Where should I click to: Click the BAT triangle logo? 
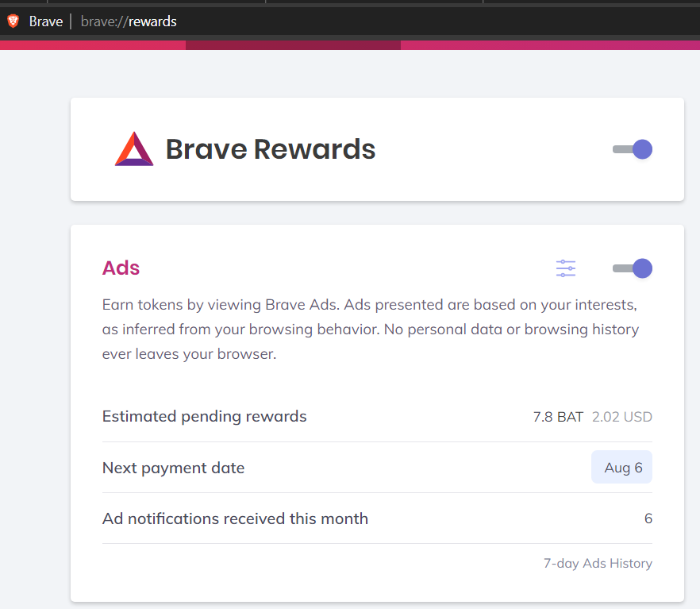tap(134, 149)
